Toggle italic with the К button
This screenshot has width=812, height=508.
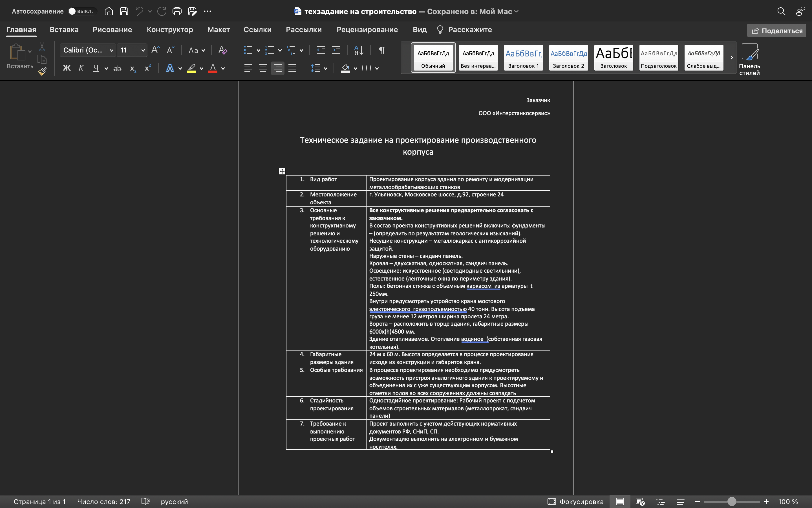point(81,68)
